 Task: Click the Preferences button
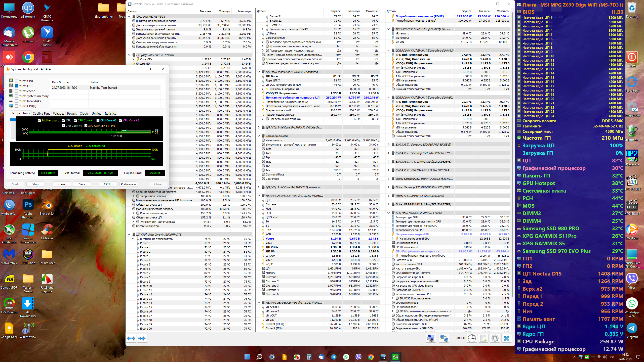pyautogui.click(x=129, y=184)
